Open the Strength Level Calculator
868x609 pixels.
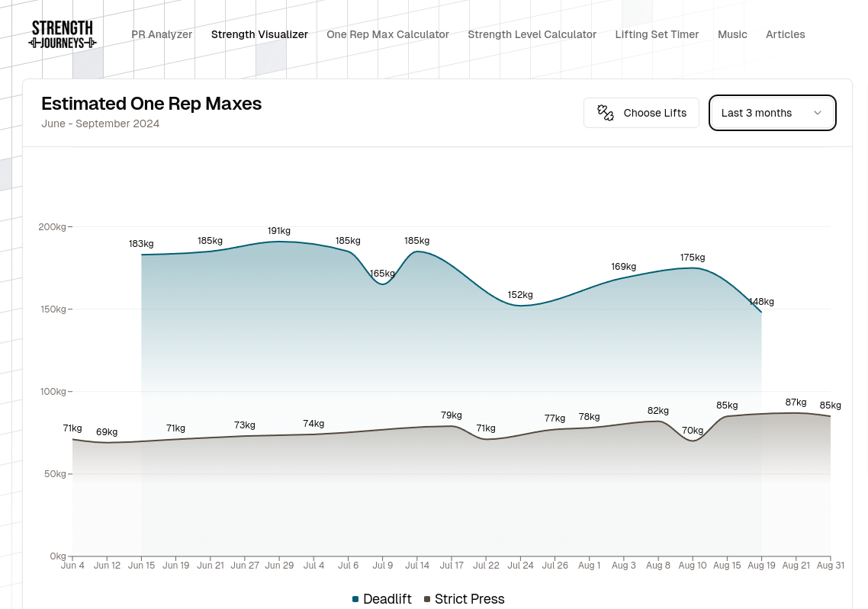532,34
